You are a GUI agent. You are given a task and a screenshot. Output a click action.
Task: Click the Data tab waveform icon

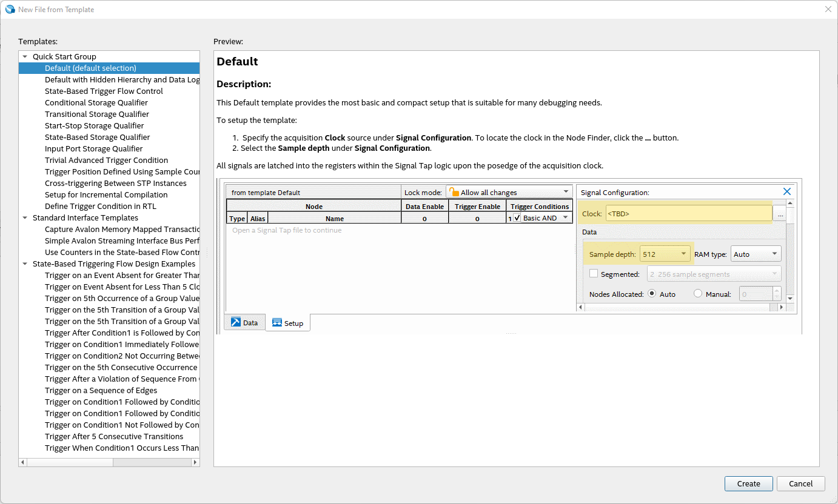[236, 322]
